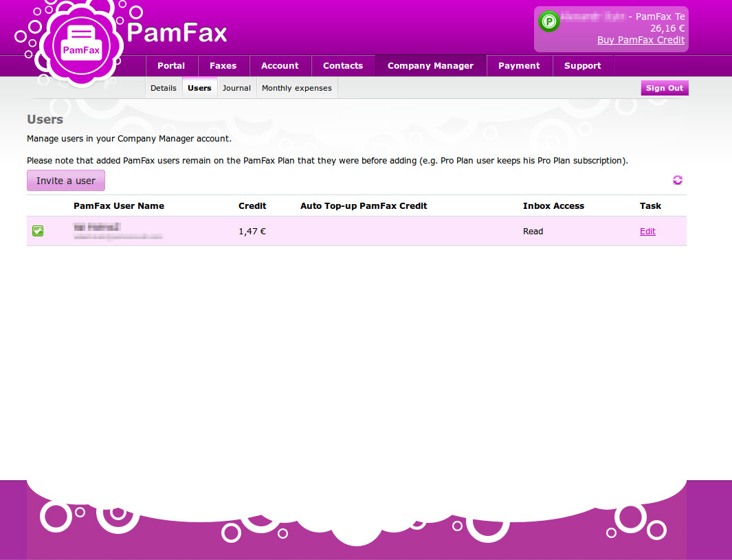The image size is (732, 560).
Task: Go to the Contacts section
Action: (x=343, y=65)
